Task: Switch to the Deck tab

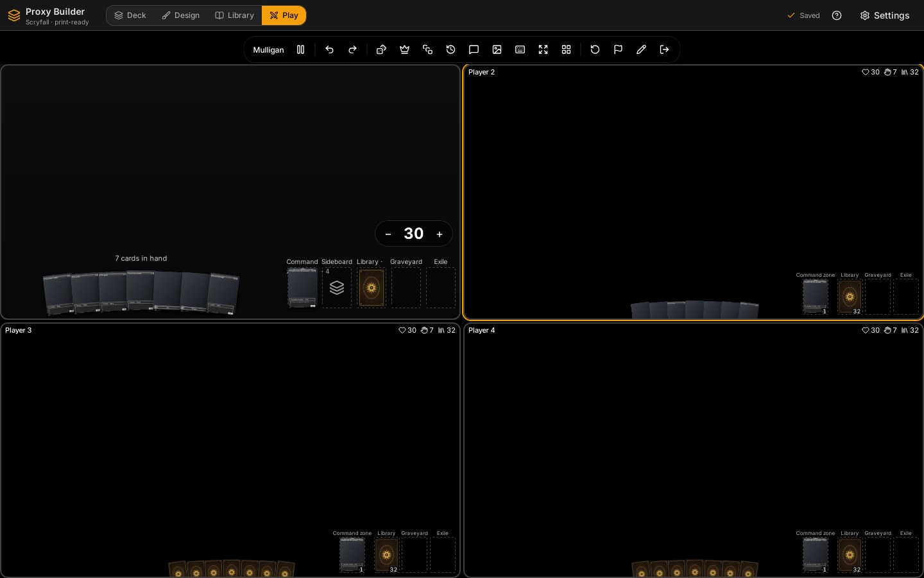Action: coord(130,15)
